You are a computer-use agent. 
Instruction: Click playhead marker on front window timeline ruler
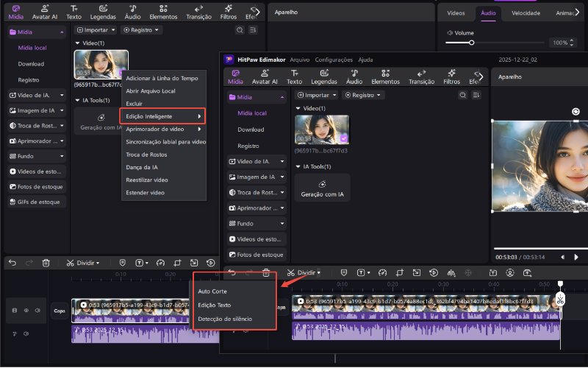560,283
